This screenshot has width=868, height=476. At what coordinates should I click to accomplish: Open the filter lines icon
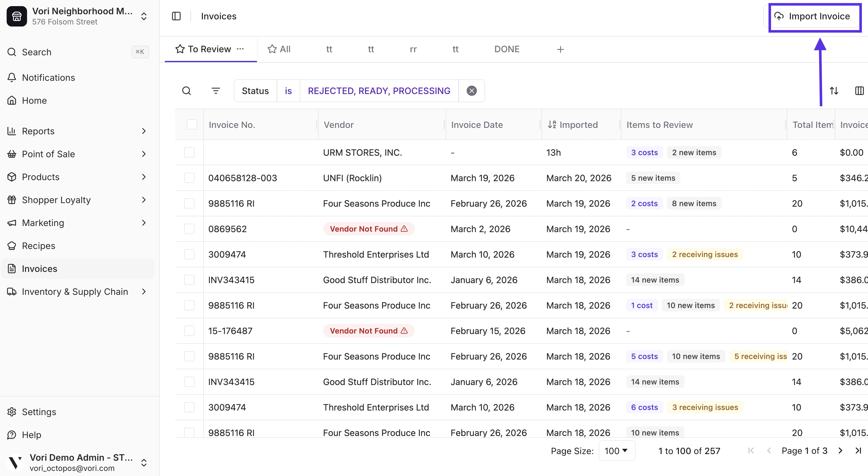point(216,91)
